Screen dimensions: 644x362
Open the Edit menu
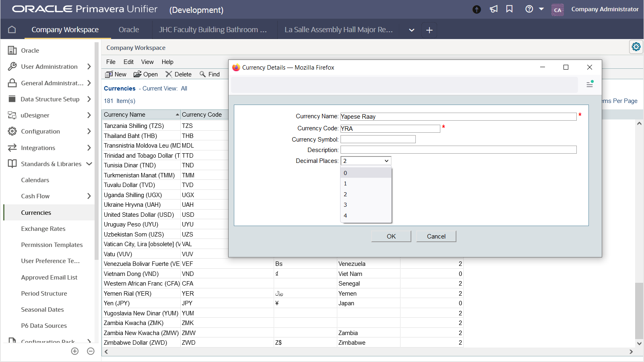128,62
